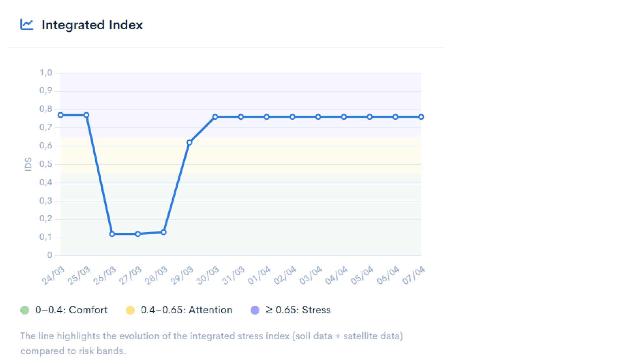Viewport: 644px width, 362px height.
Task: Click the yellow Attention legend dot
Action: [x=130, y=310]
